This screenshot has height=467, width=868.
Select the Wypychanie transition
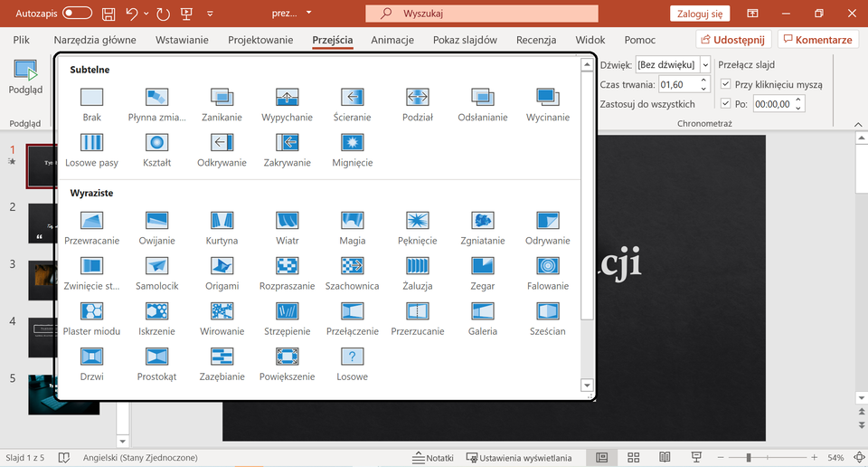[x=287, y=98]
